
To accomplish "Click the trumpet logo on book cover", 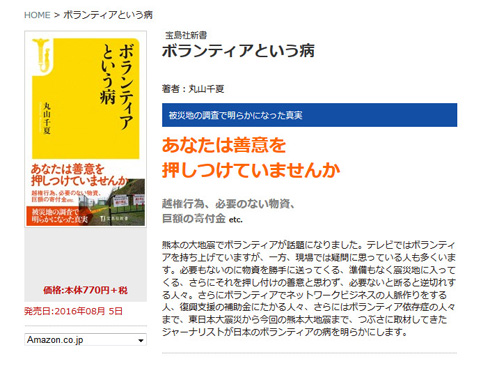I will point(42,56).
